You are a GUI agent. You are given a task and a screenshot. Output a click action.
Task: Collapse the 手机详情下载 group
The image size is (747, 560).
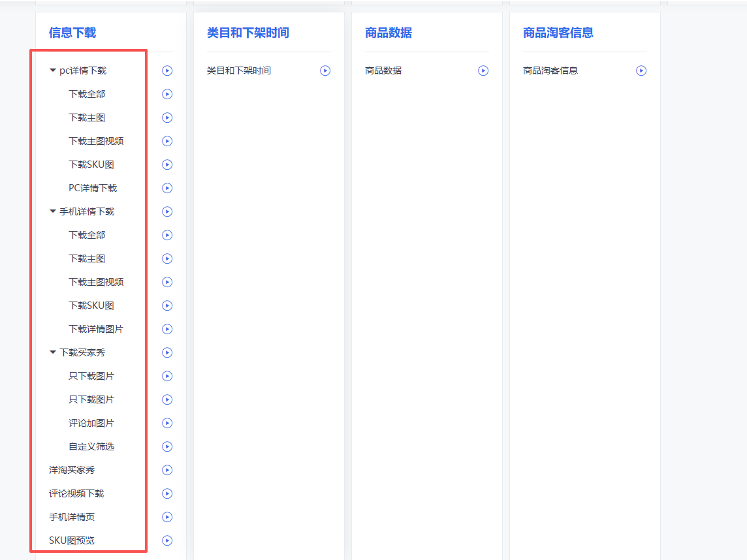click(53, 211)
